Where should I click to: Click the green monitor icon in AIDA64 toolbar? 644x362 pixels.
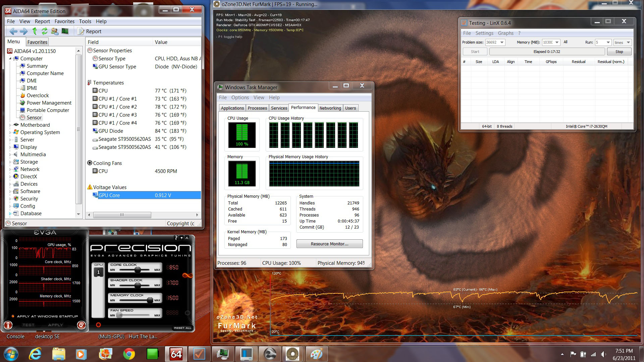point(65,31)
